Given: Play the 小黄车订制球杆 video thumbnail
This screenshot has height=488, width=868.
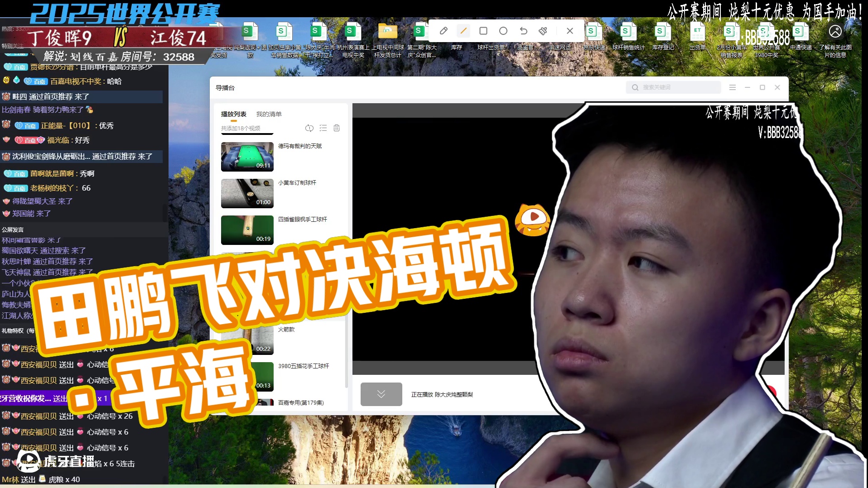Looking at the screenshot, I should point(247,193).
